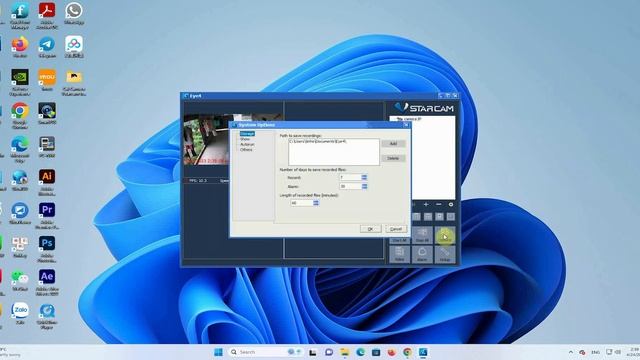Open WhatsApp desktop shortcut
Image resolution: width=640 pixels, height=360 pixels.
(x=74, y=13)
